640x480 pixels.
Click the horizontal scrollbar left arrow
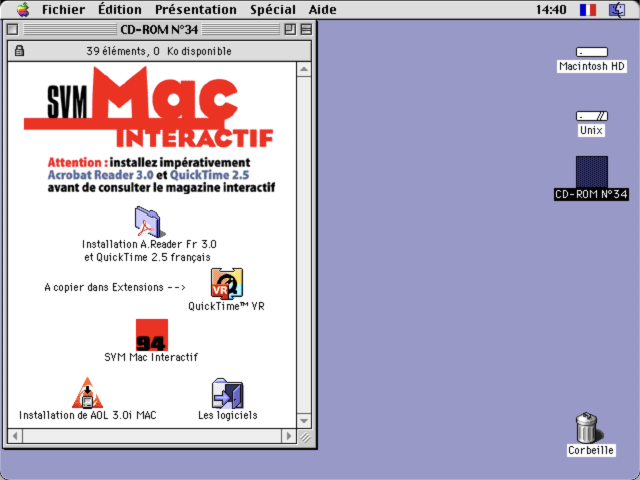[x=15, y=436]
